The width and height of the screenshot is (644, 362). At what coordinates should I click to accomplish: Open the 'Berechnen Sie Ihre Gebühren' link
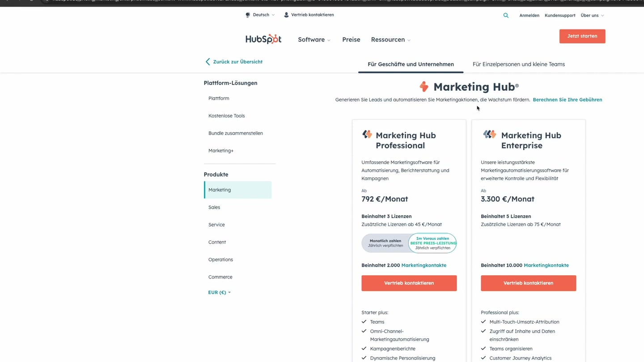[x=567, y=100]
